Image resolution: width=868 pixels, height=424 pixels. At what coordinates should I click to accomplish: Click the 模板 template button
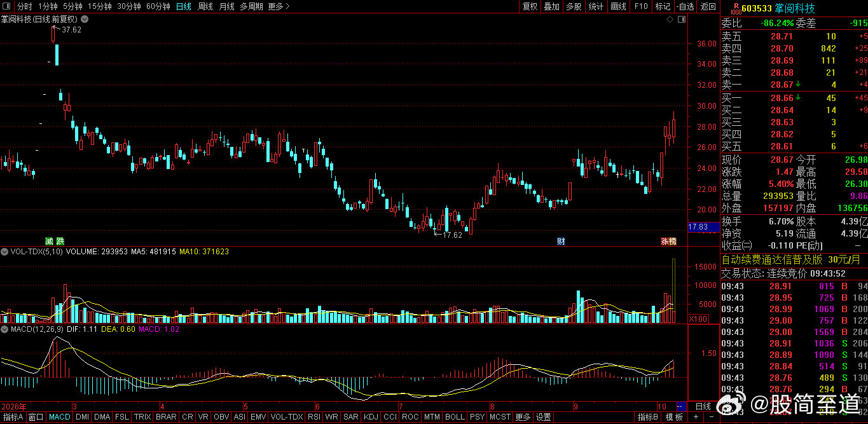pyautogui.click(x=674, y=417)
